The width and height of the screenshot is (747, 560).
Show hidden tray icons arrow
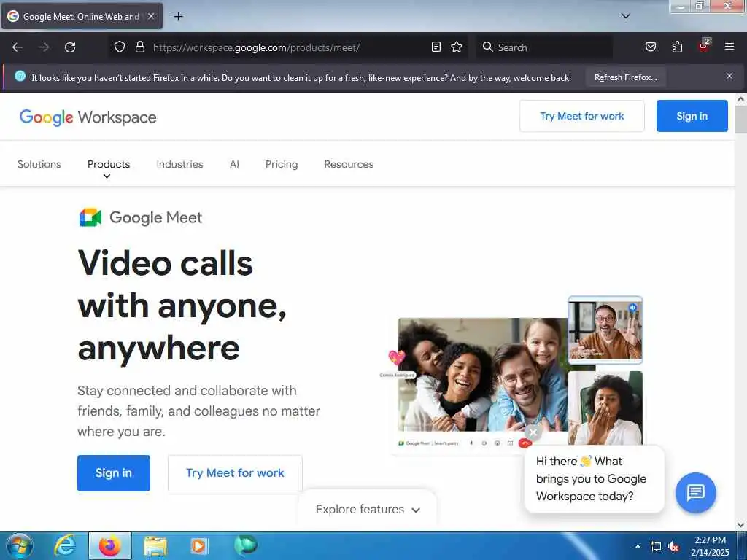(638, 546)
